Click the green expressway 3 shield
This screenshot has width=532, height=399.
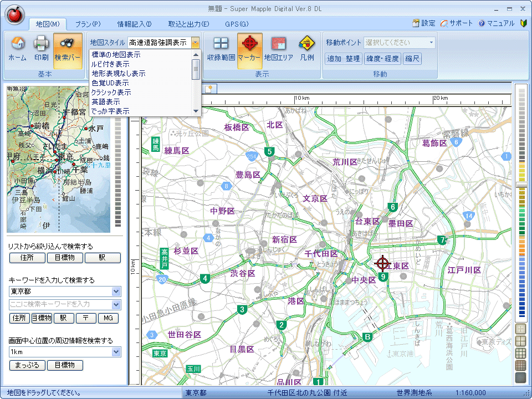pyautogui.click(x=242, y=309)
